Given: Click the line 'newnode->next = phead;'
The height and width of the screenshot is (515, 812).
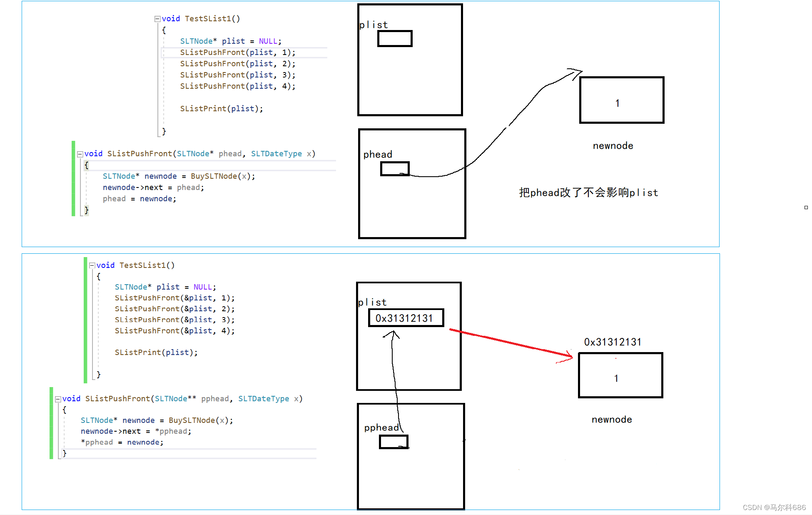Looking at the screenshot, I should tap(154, 187).
